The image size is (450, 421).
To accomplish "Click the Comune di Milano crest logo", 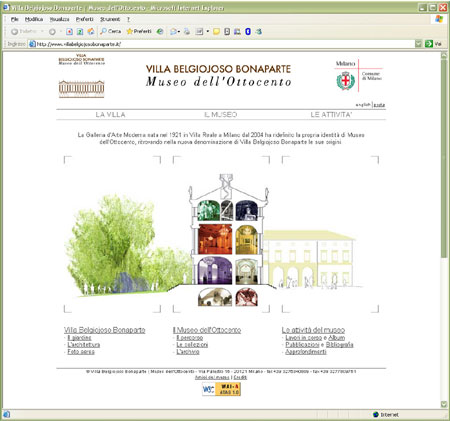I will coord(345,81).
